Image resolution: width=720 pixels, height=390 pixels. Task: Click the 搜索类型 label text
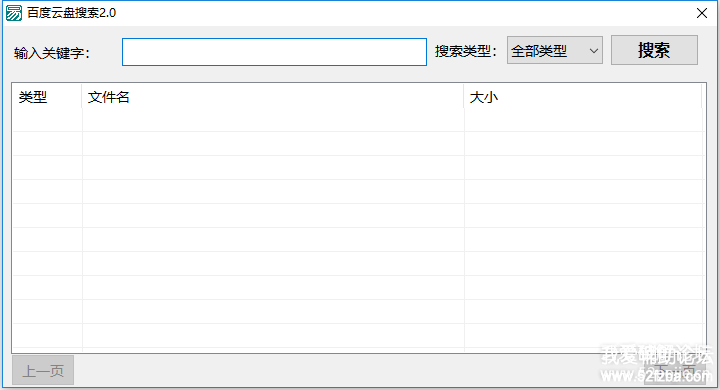click(x=466, y=51)
